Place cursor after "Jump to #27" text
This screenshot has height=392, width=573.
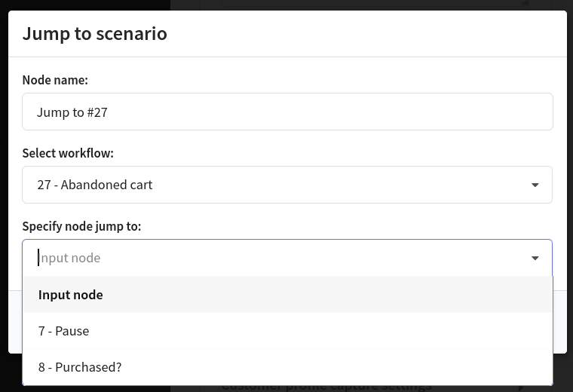(108, 112)
